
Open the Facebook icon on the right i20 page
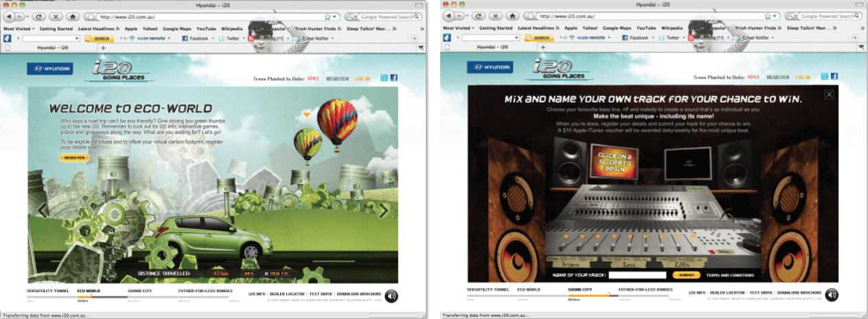tap(834, 77)
